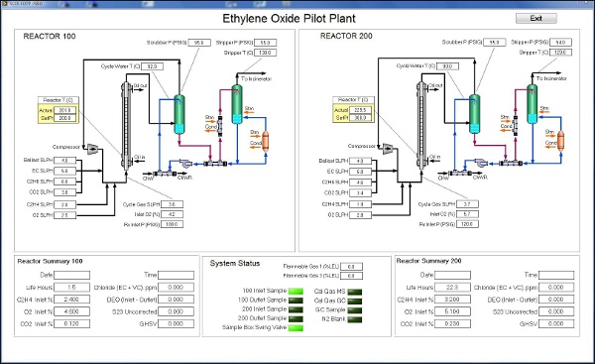Viewport: 595px width, 364px height.
Task: Click Reactor 100 steam preheater exchanger
Action: pyautogui.click(x=220, y=126)
